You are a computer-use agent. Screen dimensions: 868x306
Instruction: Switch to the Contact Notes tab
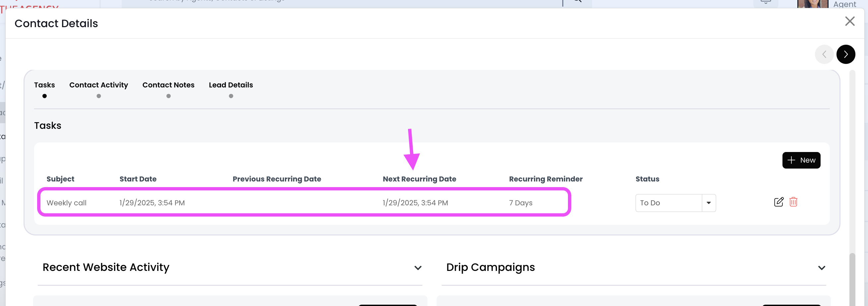[168, 85]
